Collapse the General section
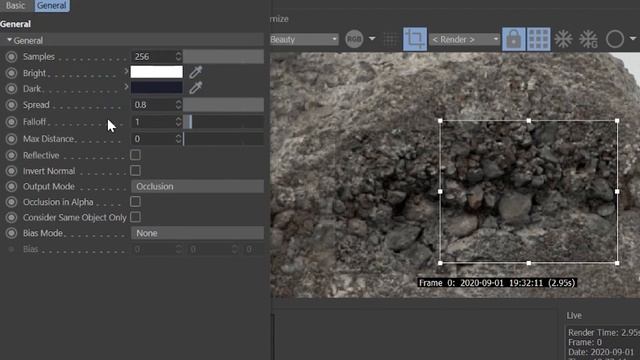Viewport: 640px width, 360px height. tap(9, 40)
